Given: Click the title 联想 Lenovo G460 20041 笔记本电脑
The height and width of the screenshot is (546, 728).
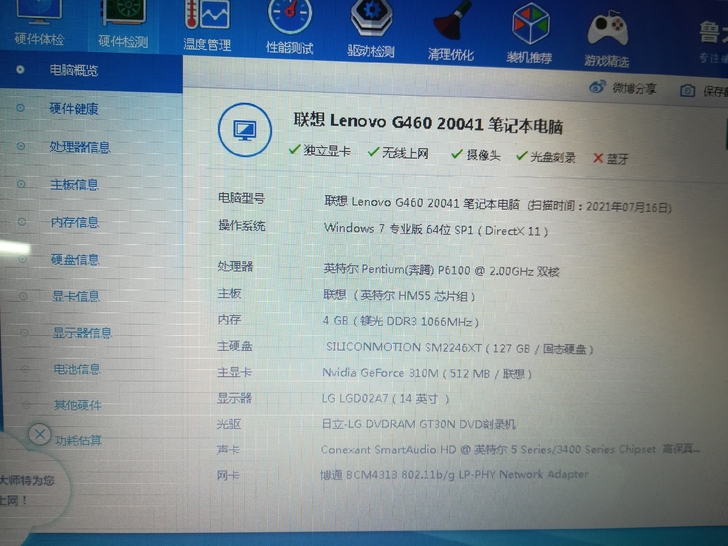Looking at the screenshot, I should click(428, 124).
